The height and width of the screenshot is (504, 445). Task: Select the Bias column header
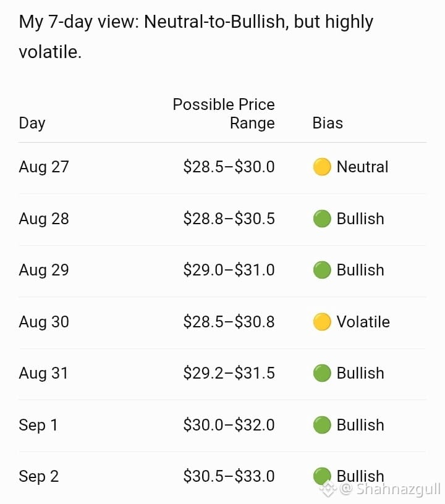pos(328,123)
